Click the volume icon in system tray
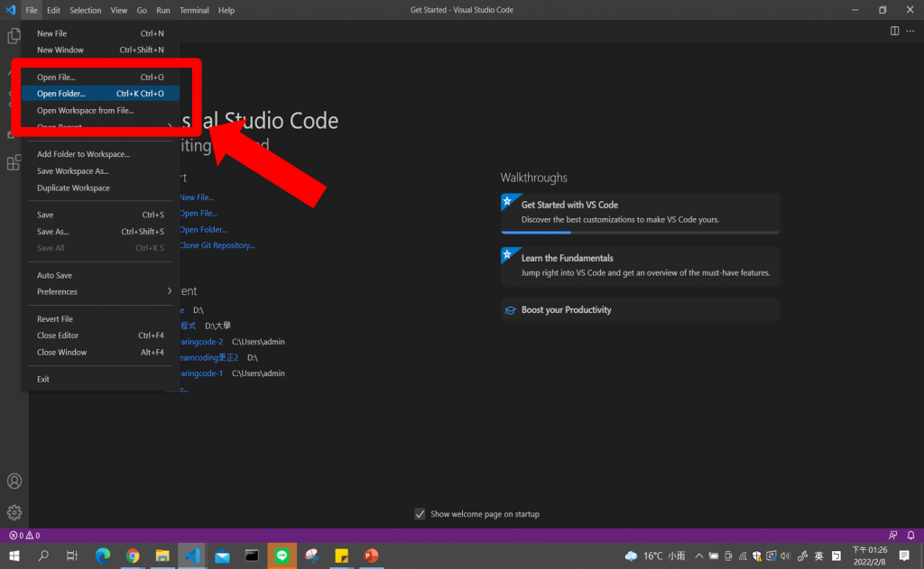 786,555
